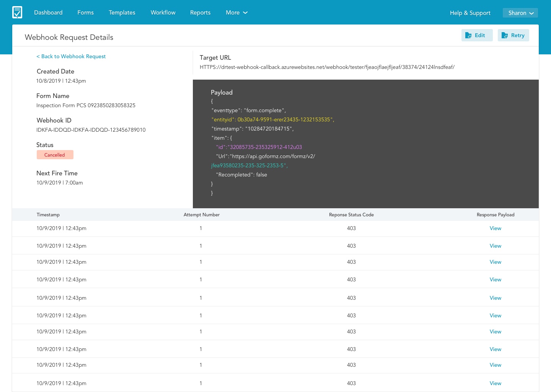This screenshot has height=392, width=551.
Task: Go to the Forms page
Action: [x=85, y=13]
